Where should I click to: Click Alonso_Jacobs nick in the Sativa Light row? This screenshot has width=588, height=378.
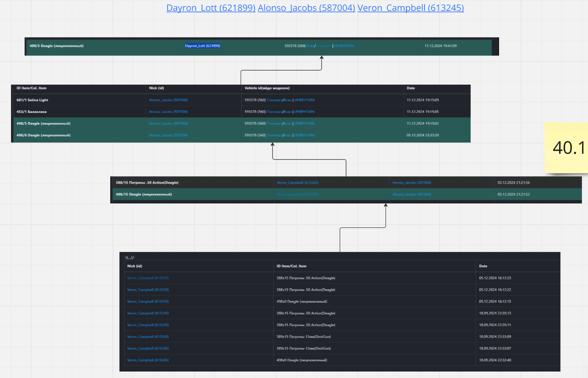pyautogui.click(x=168, y=100)
